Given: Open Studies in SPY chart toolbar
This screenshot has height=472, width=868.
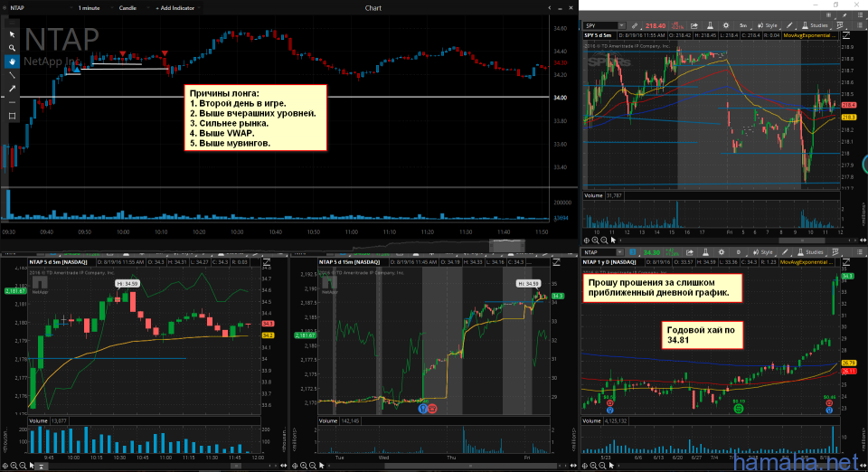Looking at the screenshot, I should (815, 25).
